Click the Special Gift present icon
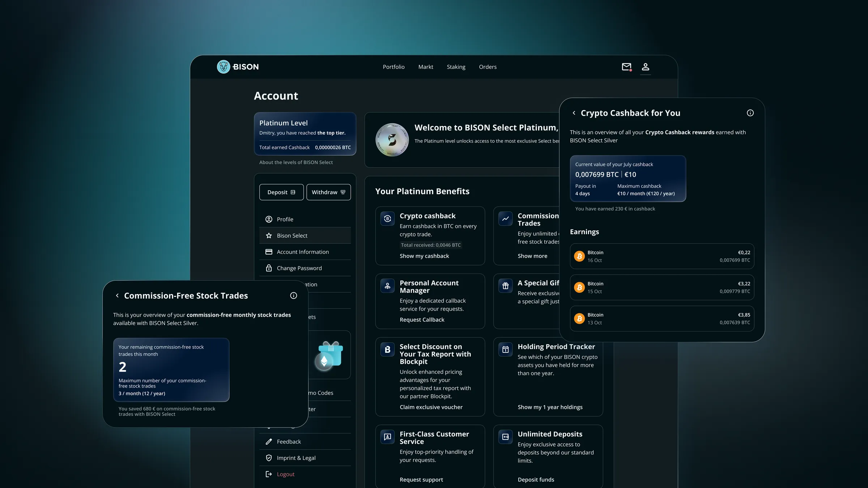Viewport: 868px width, 488px height. pos(506,286)
